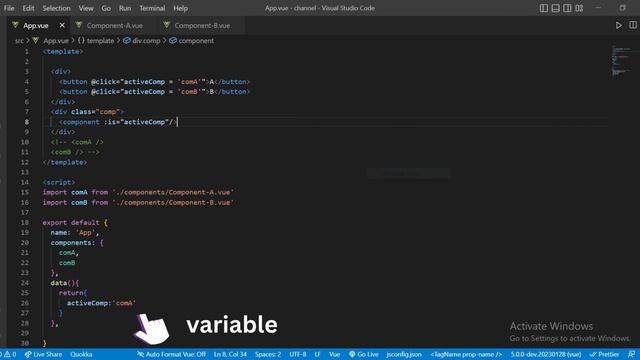Open the Edit menu

[x=28, y=8]
